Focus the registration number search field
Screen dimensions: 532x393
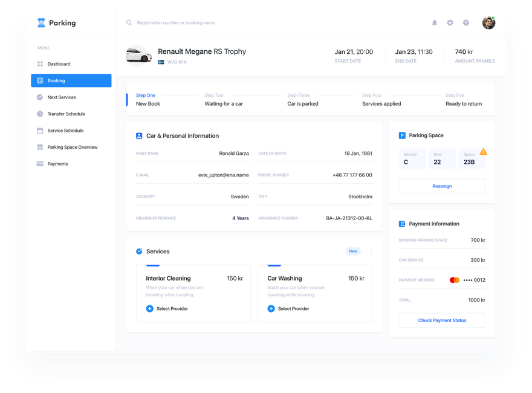pyautogui.click(x=176, y=23)
